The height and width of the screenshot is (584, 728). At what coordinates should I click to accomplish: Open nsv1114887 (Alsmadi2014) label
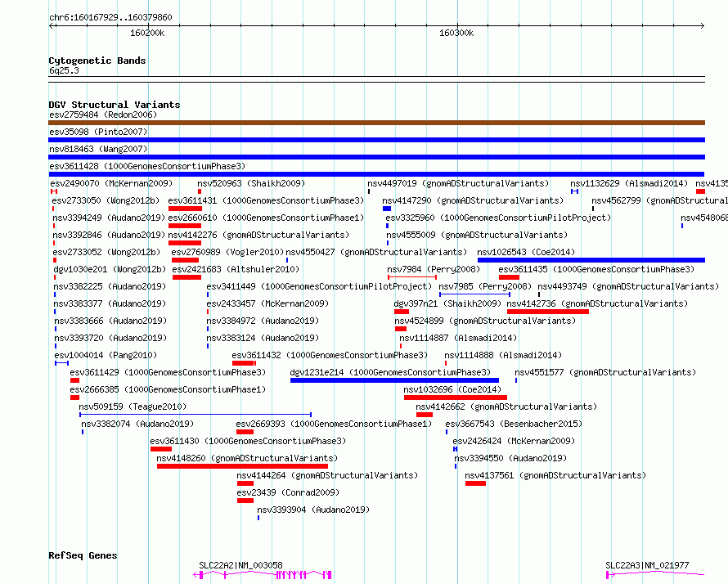click(x=458, y=338)
